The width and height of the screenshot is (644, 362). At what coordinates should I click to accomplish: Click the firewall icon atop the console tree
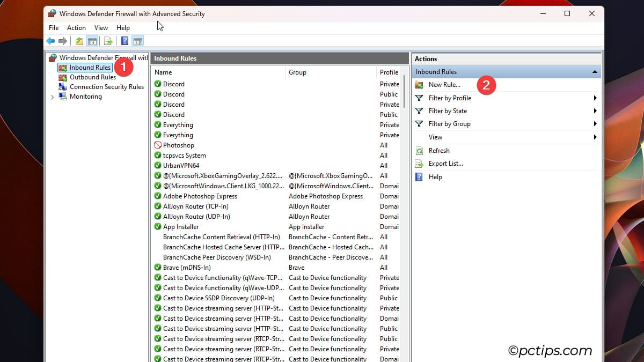(x=53, y=57)
